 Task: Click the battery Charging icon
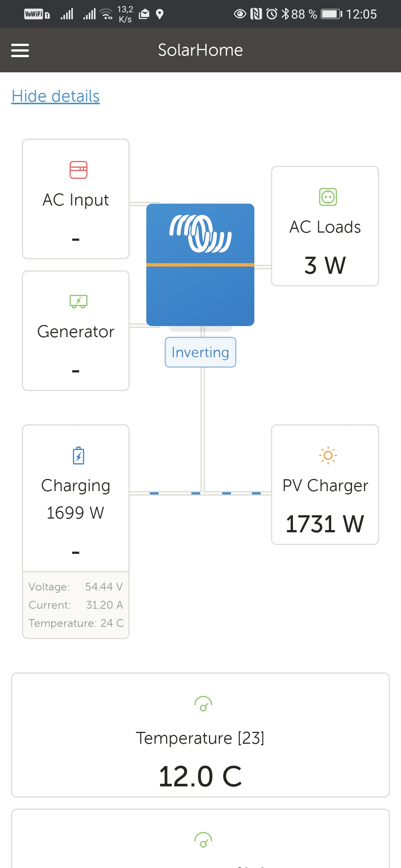(78, 456)
